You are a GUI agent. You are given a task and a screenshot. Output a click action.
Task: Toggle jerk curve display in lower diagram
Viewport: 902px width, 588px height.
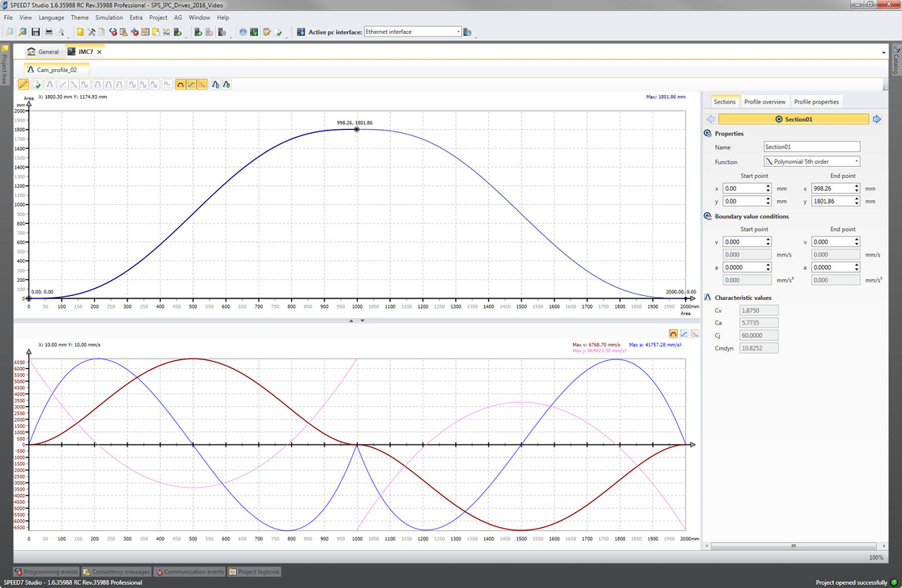click(x=694, y=334)
